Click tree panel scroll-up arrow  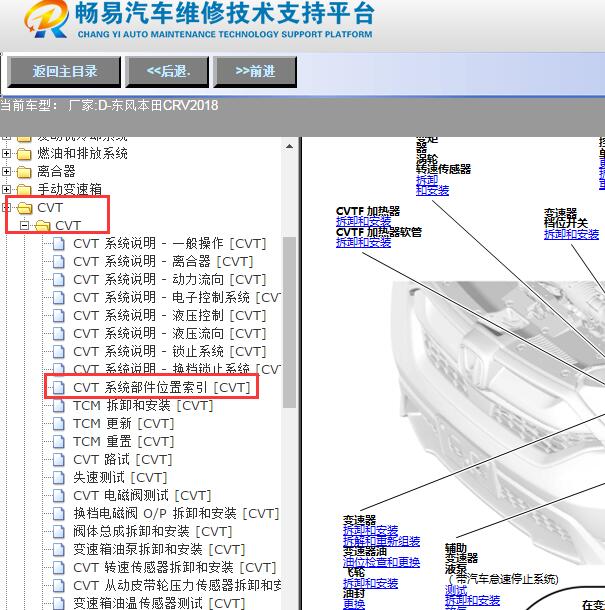pos(289,147)
